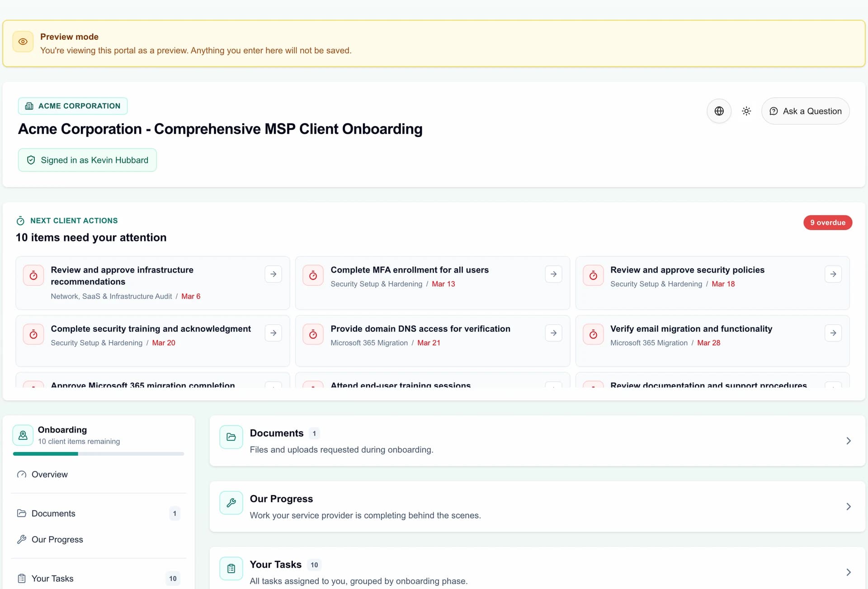Click the wrench icon beside sidebar Our Progress
868x589 pixels.
tap(22, 539)
